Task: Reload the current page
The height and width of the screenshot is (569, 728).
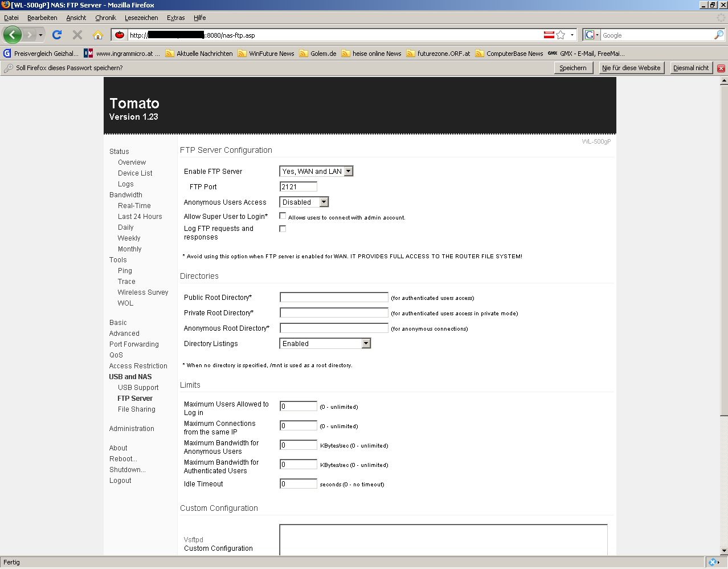Action: (x=57, y=35)
